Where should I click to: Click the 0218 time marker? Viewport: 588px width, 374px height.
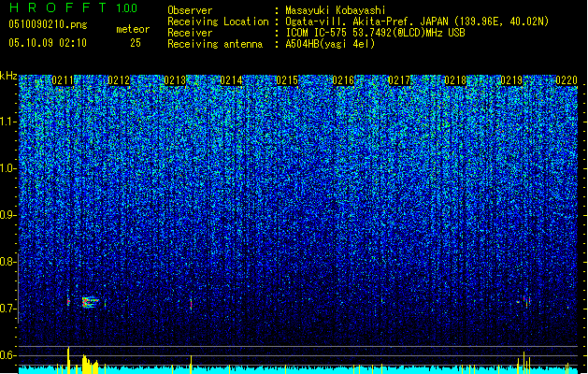(455, 80)
